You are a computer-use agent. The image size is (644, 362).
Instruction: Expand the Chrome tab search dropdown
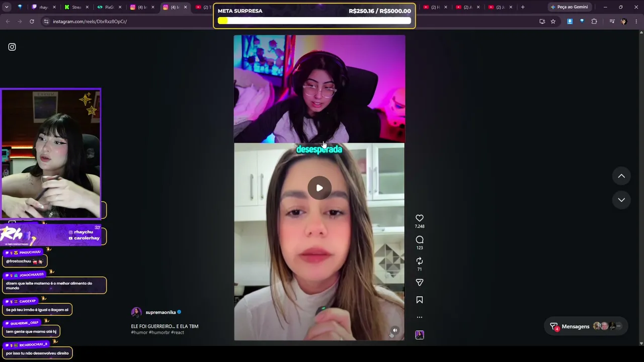click(7, 7)
